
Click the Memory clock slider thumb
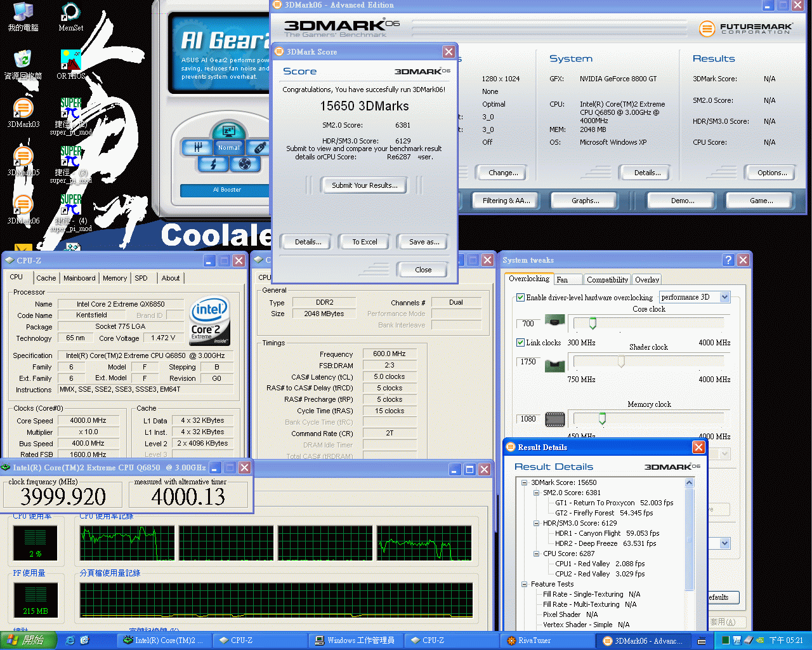pos(602,418)
